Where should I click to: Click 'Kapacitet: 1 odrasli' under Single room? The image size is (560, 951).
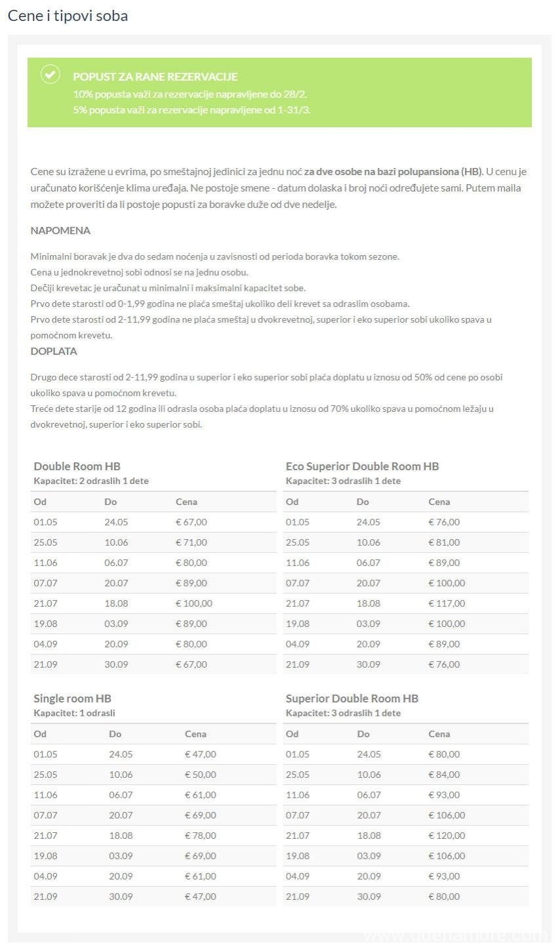[x=74, y=713]
